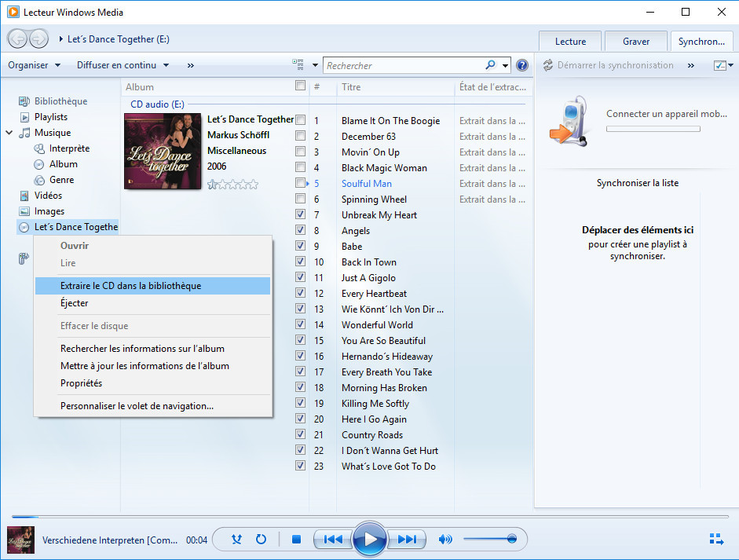The height and width of the screenshot is (560, 739).
Task: Toggle repeat playback
Action: click(x=261, y=539)
